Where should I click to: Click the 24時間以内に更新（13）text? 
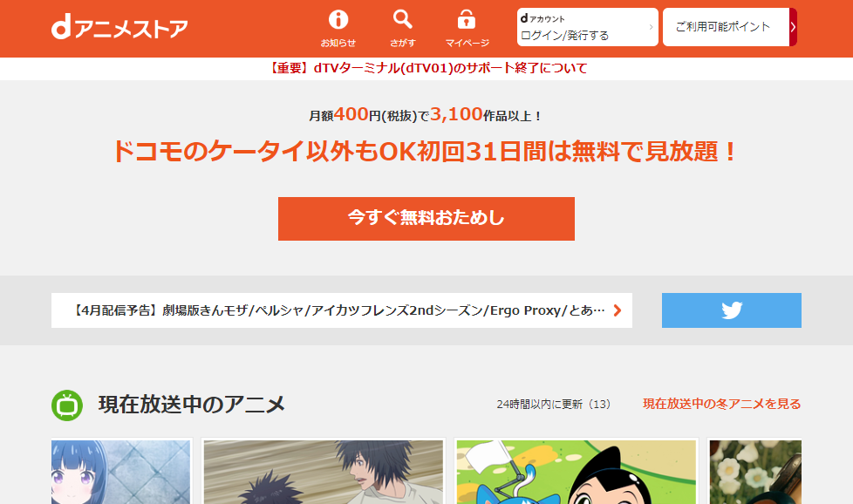(554, 405)
